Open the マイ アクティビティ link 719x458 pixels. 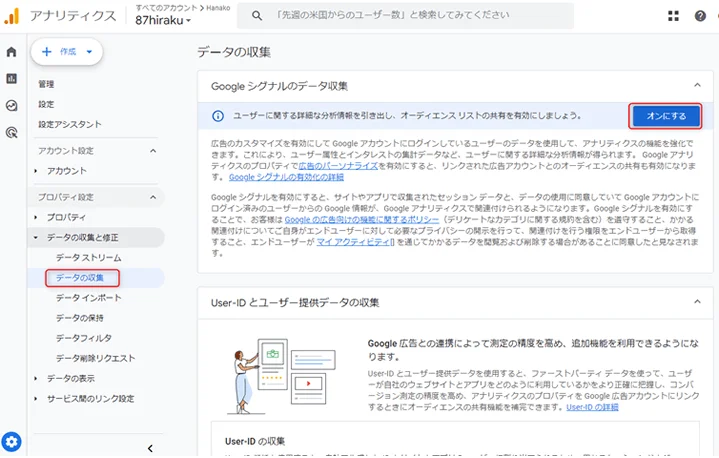[x=355, y=242]
